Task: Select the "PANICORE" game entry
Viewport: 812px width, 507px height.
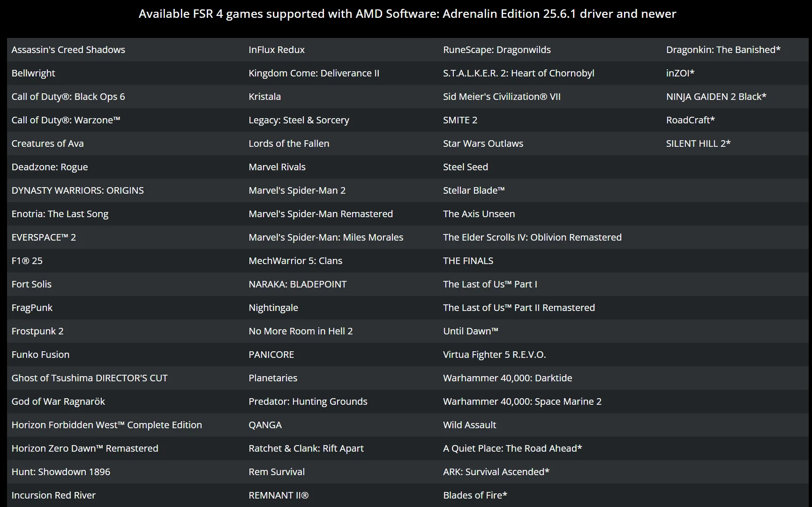Action: pyautogui.click(x=271, y=355)
